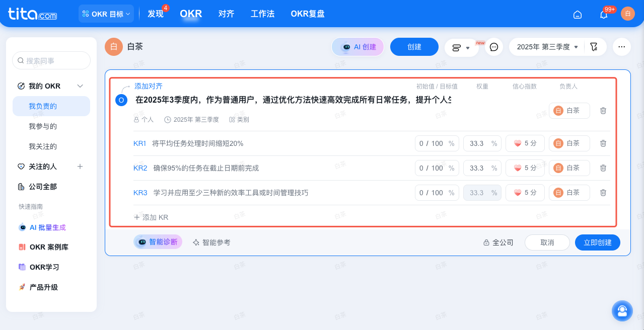Click the 添加对齐 link
Screen dimensions: 644x330
point(148,86)
